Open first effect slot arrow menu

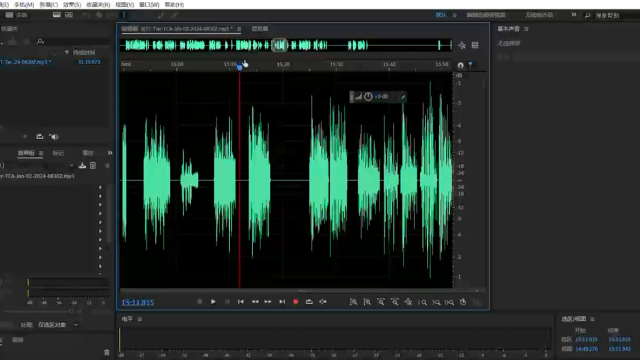pos(100,187)
